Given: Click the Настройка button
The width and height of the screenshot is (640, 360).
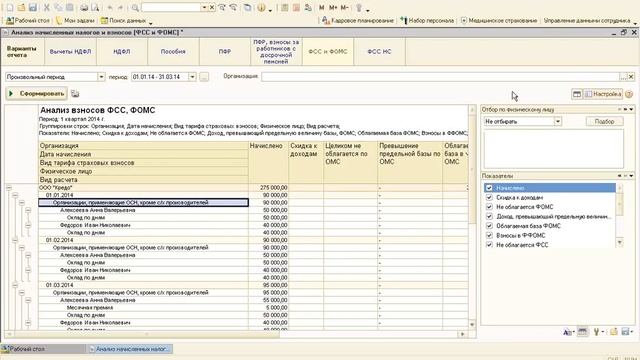Looking at the screenshot, I should [603, 94].
